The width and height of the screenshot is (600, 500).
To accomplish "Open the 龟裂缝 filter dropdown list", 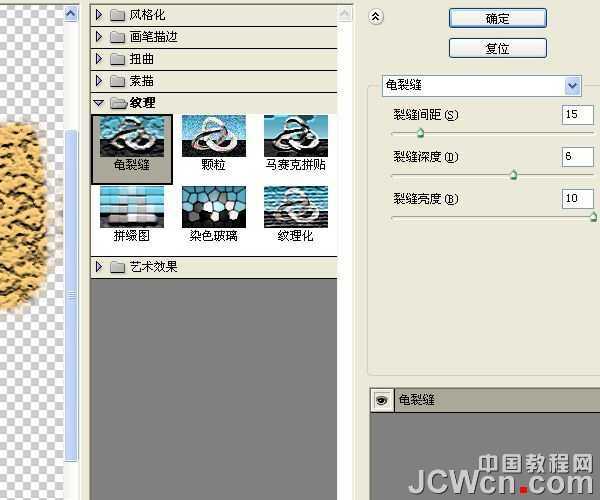I will point(572,86).
